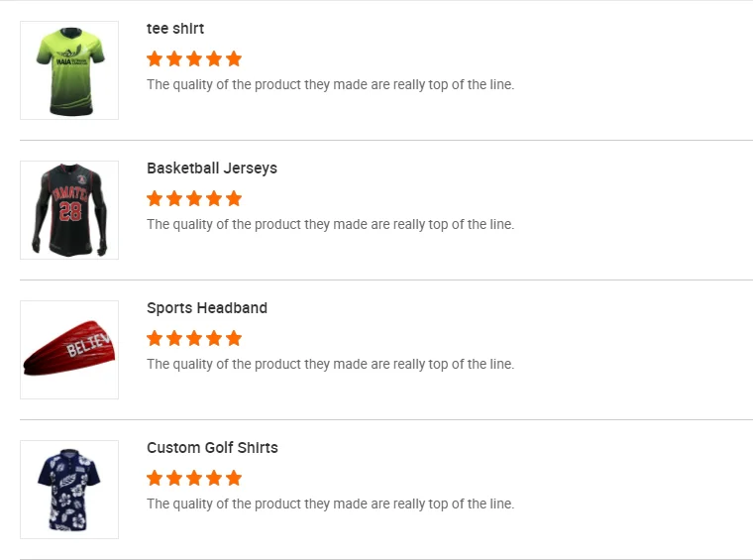Open the Basketball Jerseys title link
Image resolution: width=753 pixels, height=560 pixels.
tap(212, 168)
